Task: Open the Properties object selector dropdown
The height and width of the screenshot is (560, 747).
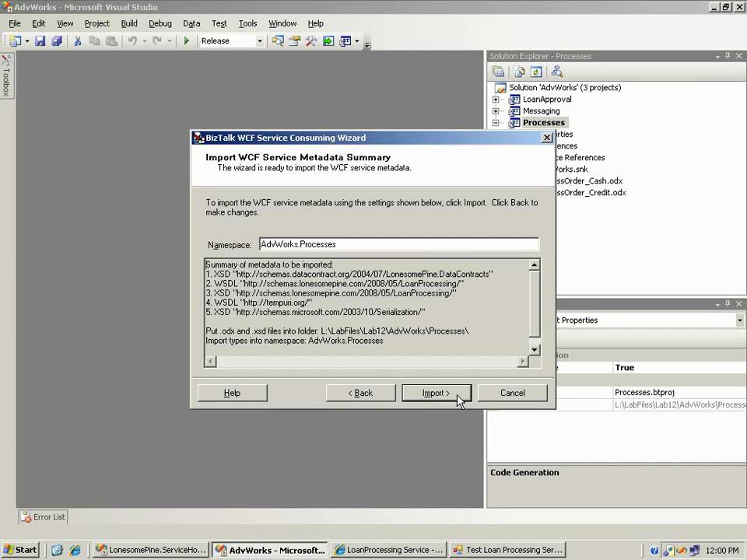Action: [x=740, y=320]
